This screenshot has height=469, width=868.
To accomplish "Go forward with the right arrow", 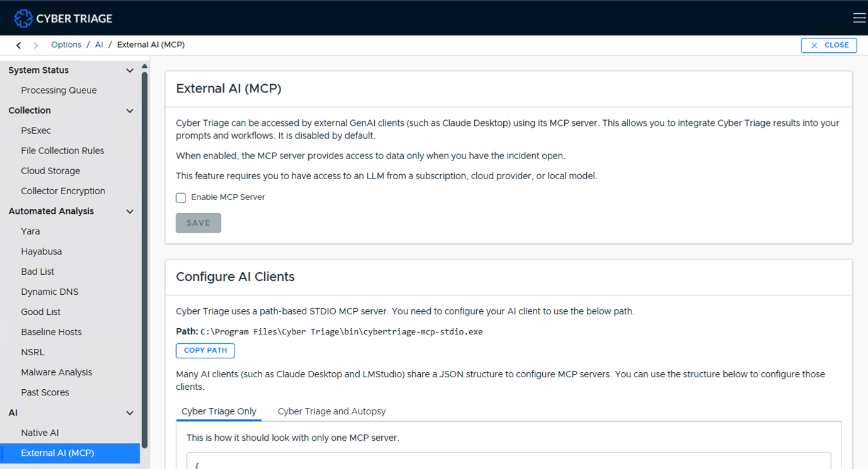I will (x=36, y=45).
